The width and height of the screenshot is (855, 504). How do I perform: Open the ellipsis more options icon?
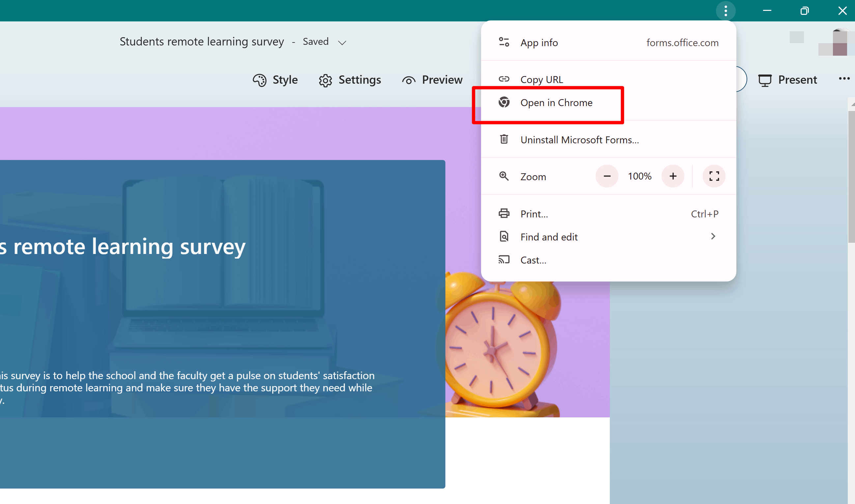(x=844, y=79)
